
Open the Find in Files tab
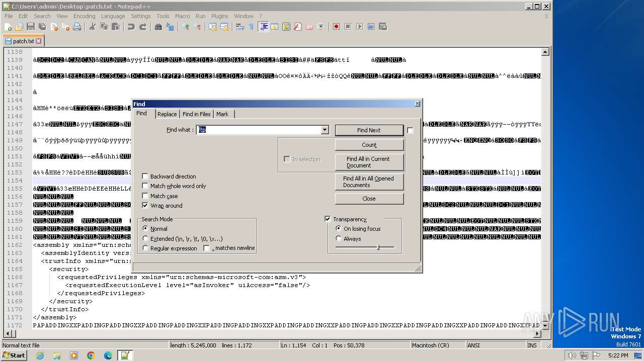click(x=196, y=114)
